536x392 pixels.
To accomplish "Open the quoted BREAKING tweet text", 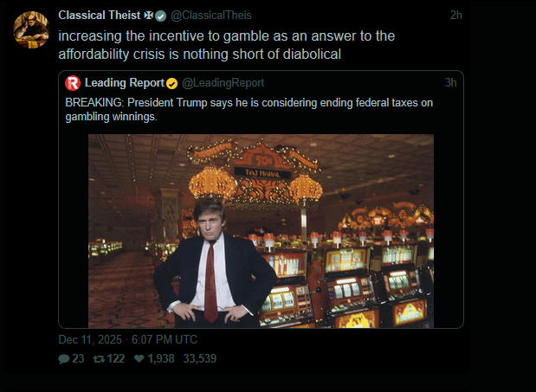I will (249, 110).
